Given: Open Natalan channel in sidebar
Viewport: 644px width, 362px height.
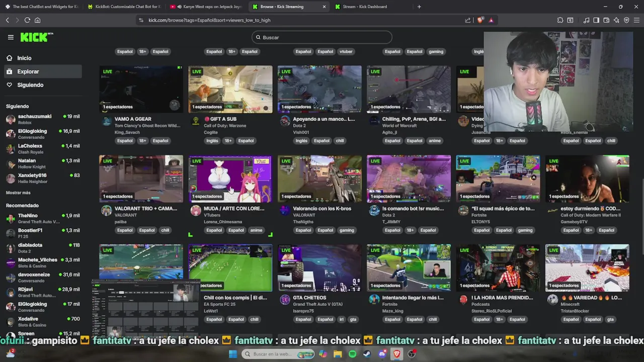Looking at the screenshot, I should coord(43,163).
